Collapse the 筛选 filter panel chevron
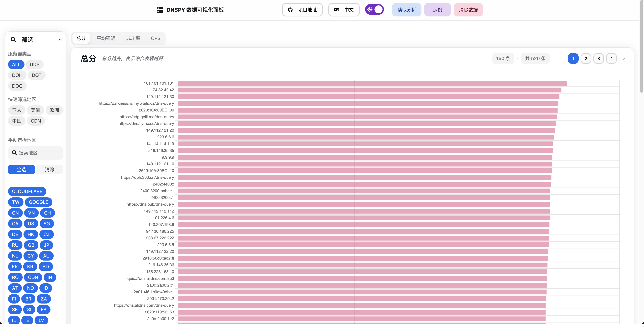Image resolution: width=644 pixels, height=324 pixels. point(60,39)
